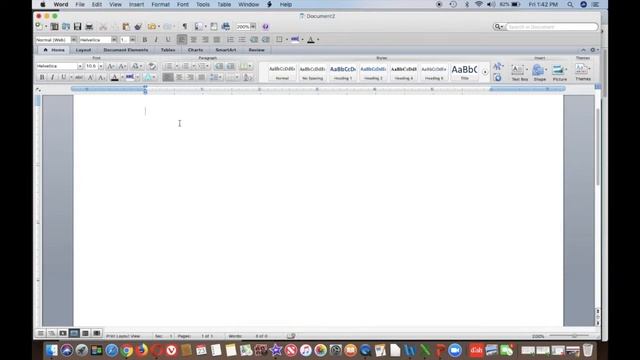640x360 pixels.
Task: Create a new blank document from the toolbar
Action: coord(39,27)
